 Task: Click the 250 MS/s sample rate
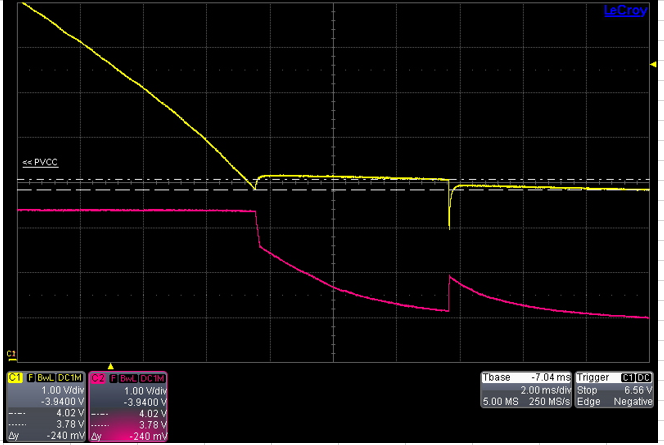(550, 401)
